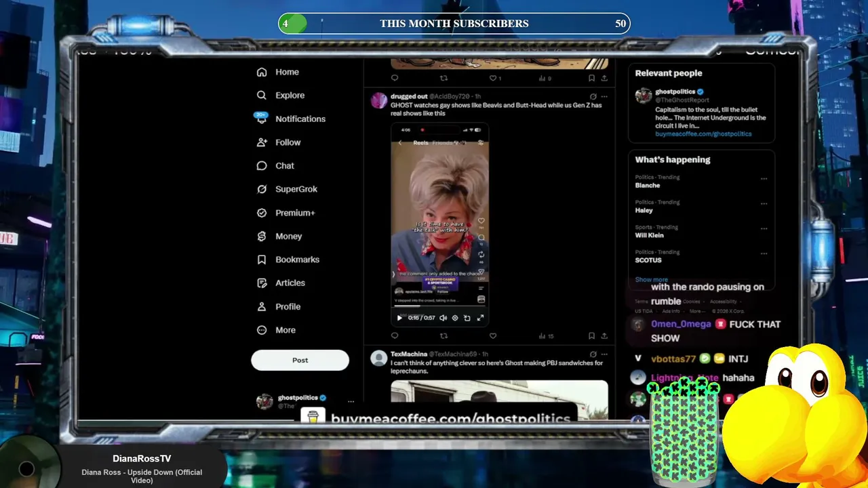Viewport: 868px width, 488px height.
Task: Bookmark the comic image post
Action: pyautogui.click(x=591, y=78)
